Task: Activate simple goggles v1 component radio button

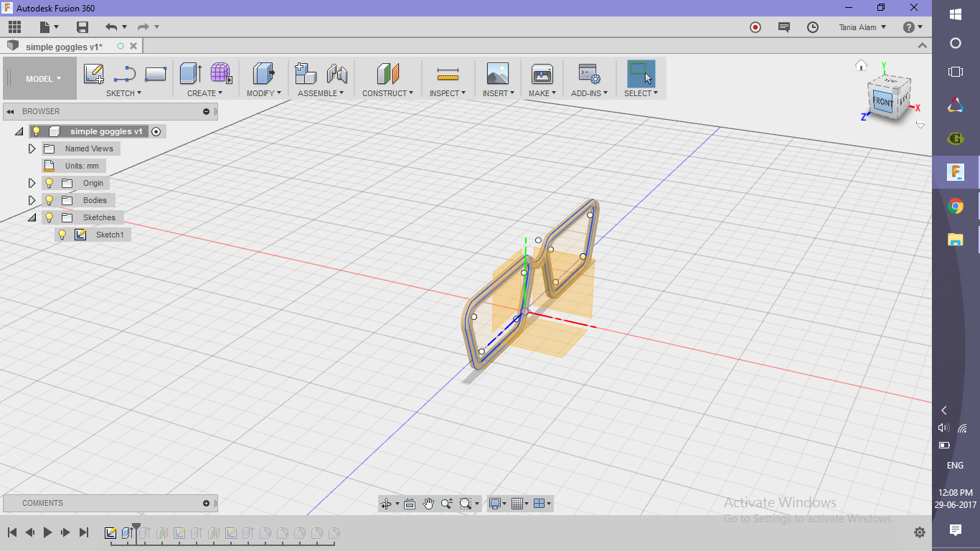Action: [x=156, y=131]
